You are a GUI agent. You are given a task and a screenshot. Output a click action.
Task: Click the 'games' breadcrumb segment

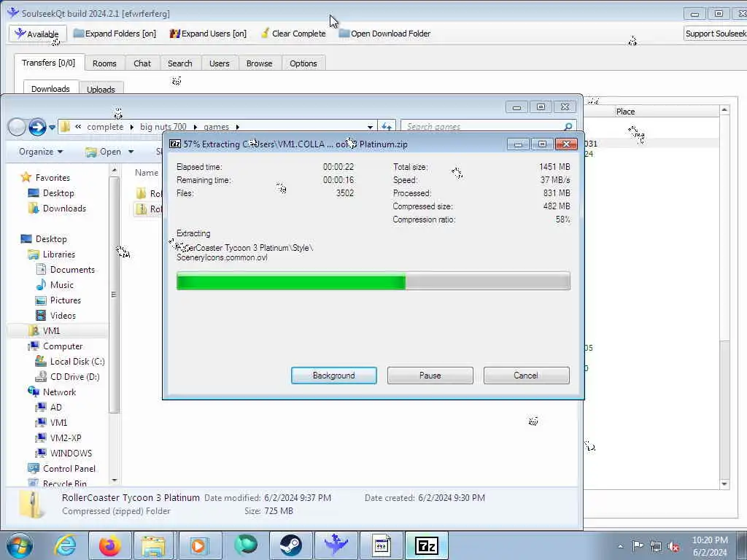(216, 127)
